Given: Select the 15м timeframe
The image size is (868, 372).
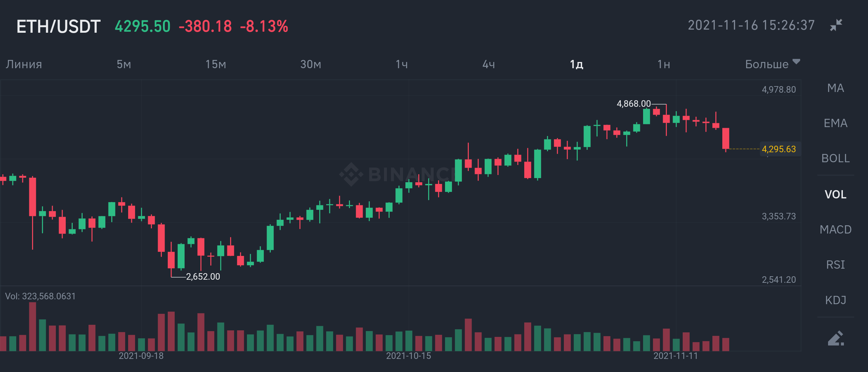Looking at the screenshot, I should [x=216, y=64].
